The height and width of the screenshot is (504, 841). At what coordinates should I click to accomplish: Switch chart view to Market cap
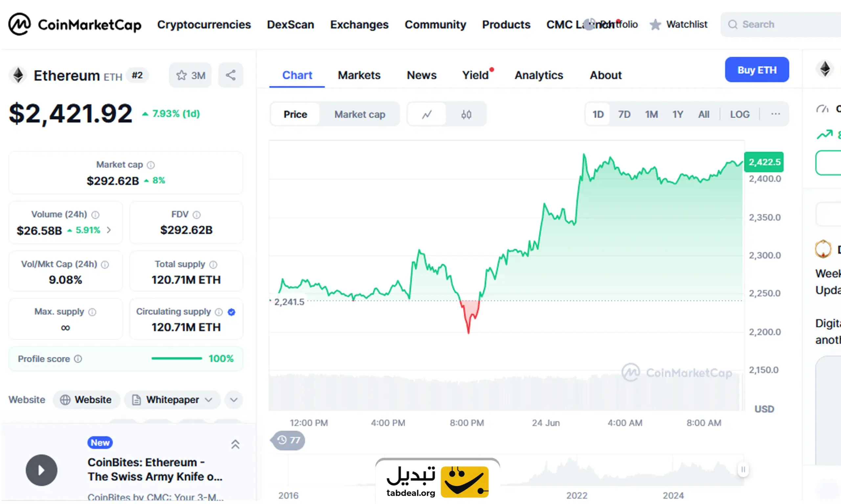point(360,115)
